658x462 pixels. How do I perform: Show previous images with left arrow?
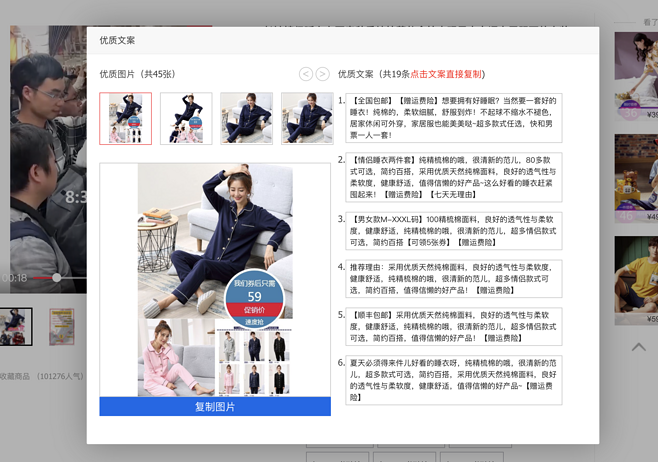click(306, 74)
